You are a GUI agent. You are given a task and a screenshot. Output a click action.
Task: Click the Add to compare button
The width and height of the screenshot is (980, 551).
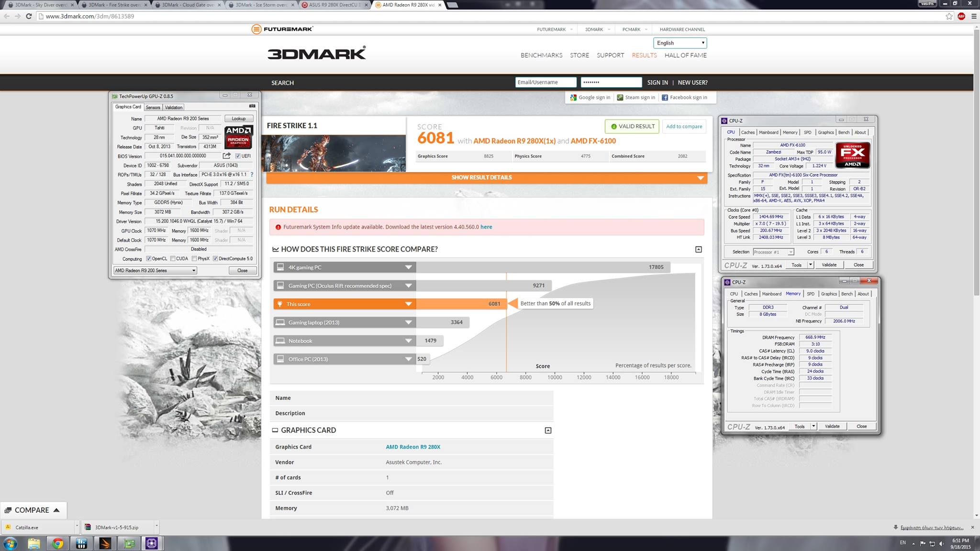point(684,127)
